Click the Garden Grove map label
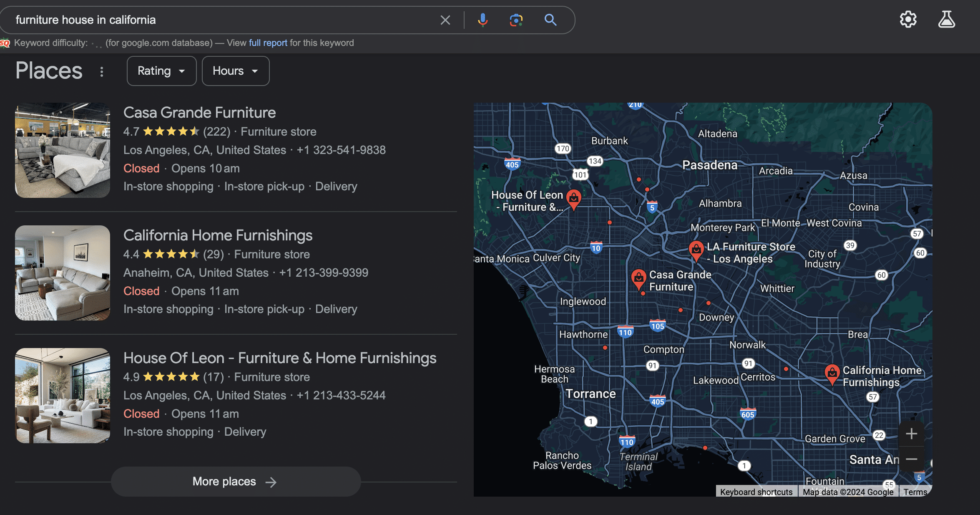Image resolution: width=980 pixels, height=515 pixels. click(835, 439)
